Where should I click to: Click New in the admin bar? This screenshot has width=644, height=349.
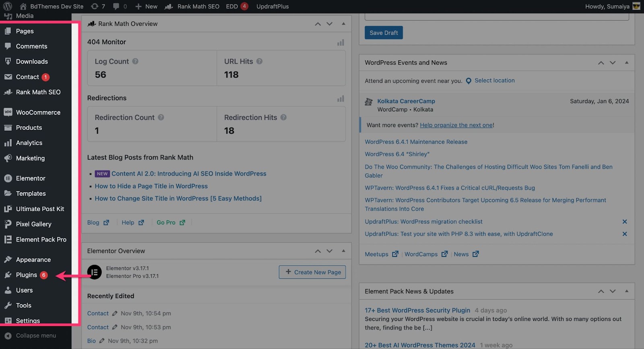[x=147, y=6]
